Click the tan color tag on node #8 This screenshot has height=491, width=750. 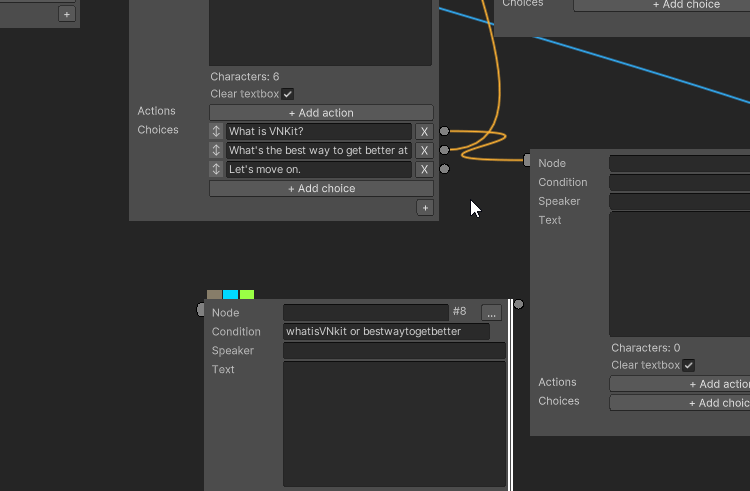point(214,295)
